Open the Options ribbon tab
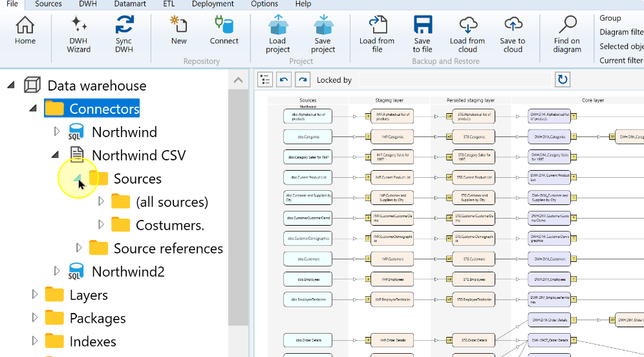This screenshot has width=644, height=357. coord(264,4)
